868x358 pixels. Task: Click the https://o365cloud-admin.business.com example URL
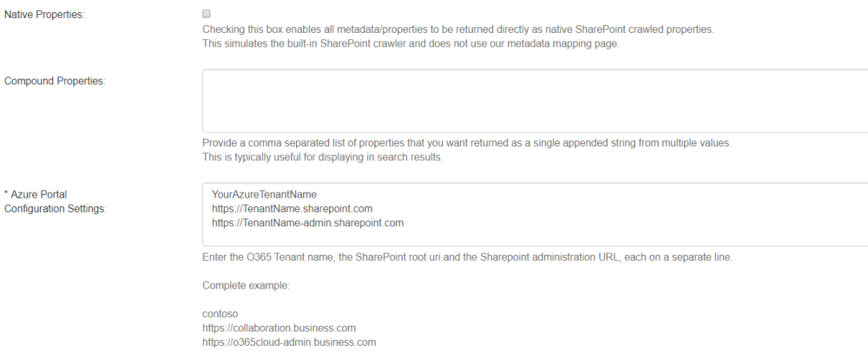point(289,342)
